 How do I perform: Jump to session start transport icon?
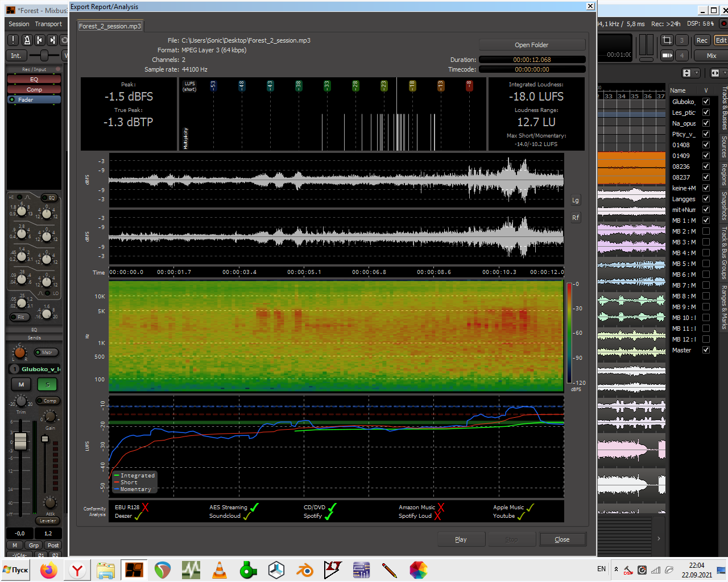point(39,40)
